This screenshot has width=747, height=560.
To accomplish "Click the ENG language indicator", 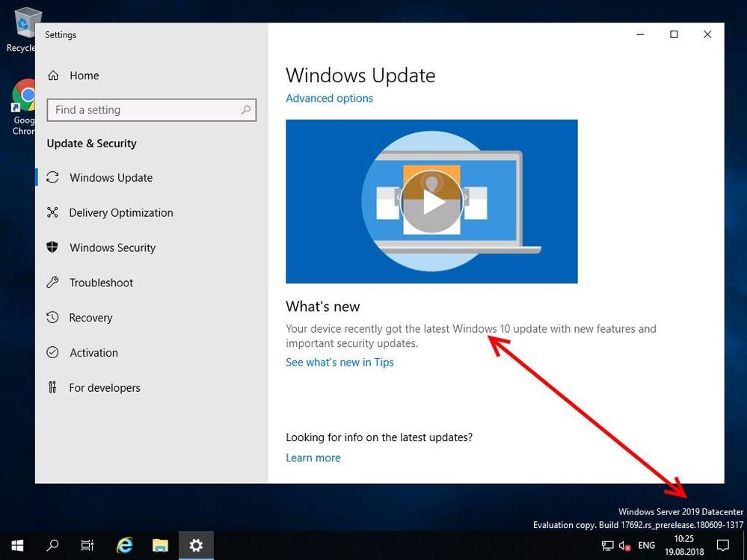I will tap(647, 545).
